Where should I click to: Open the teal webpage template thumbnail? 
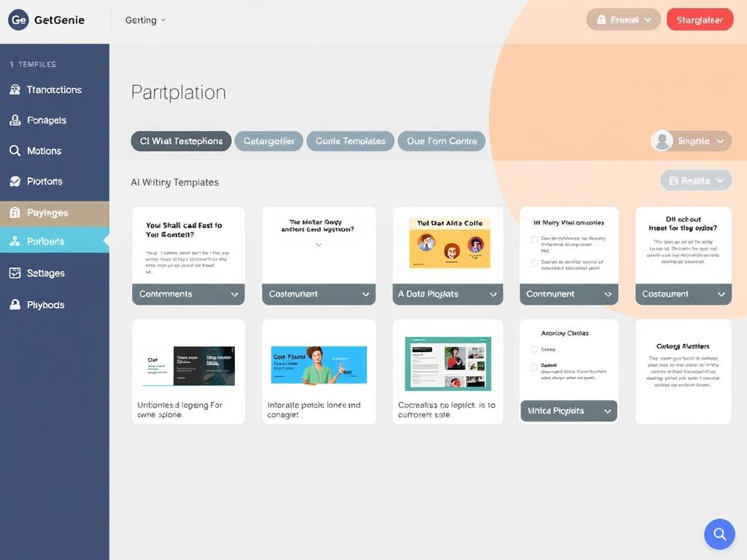click(448, 363)
